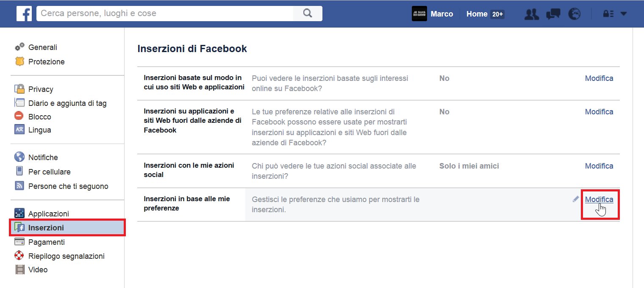Select Lingua in the sidebar
644x288 pixels.
pos(40,130)
